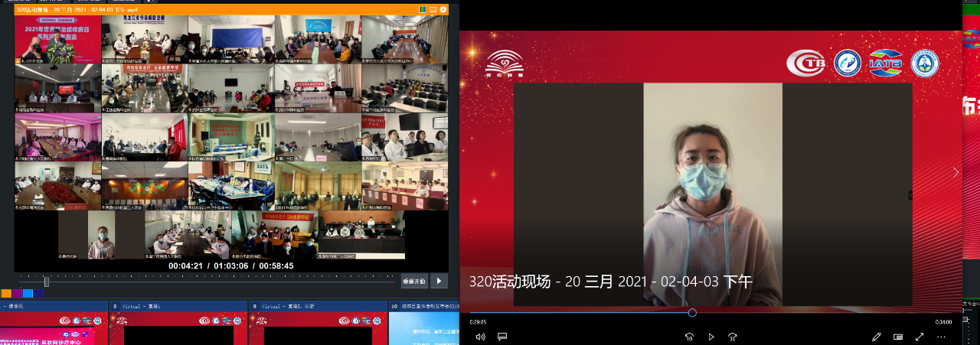Open the input settings gear icon
The height and width of the screenshot is (345, 980).
click(443, 9)
